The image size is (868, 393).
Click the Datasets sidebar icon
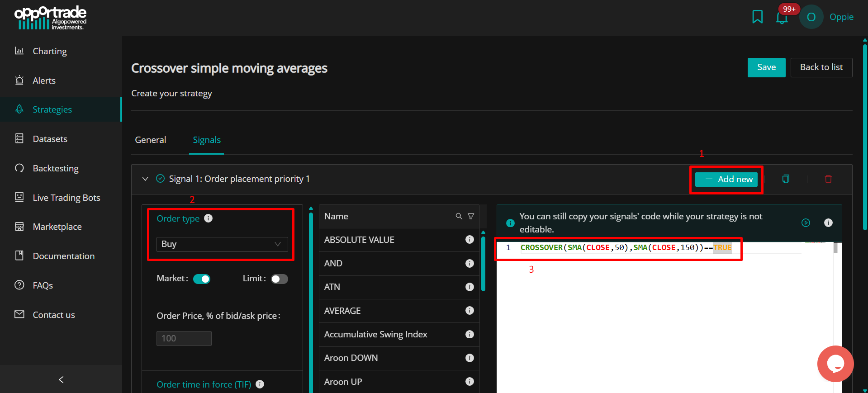pyautogui.click(x=19, y=138)
